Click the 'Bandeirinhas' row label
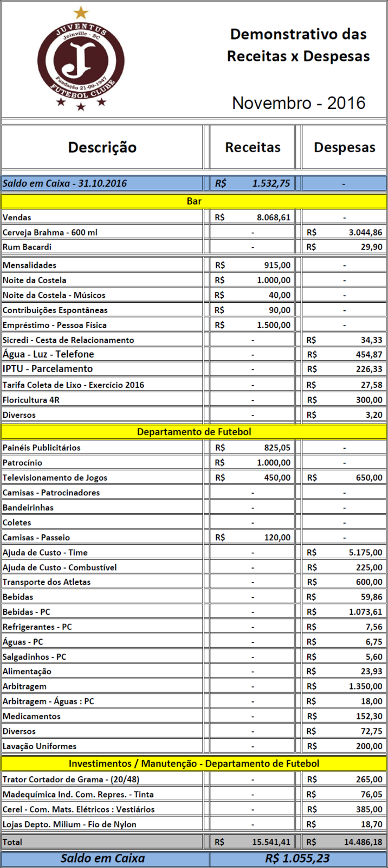This screenshot has width=388, height=868. click(28, 508)
